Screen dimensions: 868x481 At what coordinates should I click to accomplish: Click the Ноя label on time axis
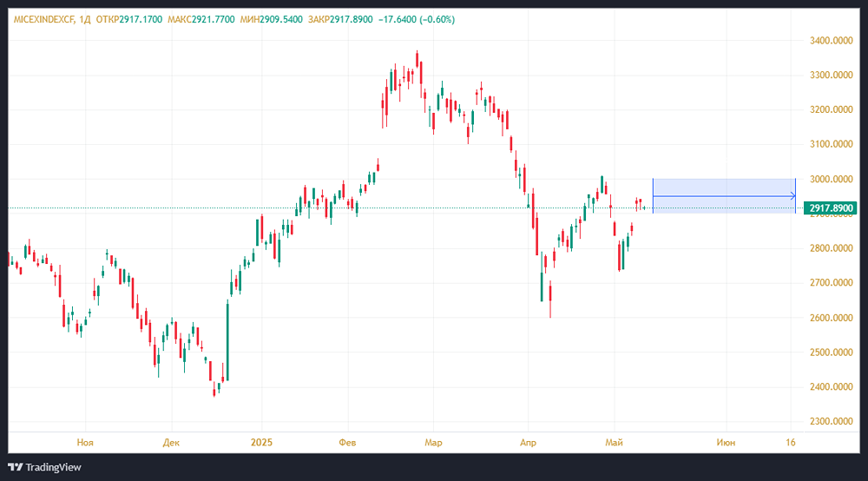click(84, 443)
